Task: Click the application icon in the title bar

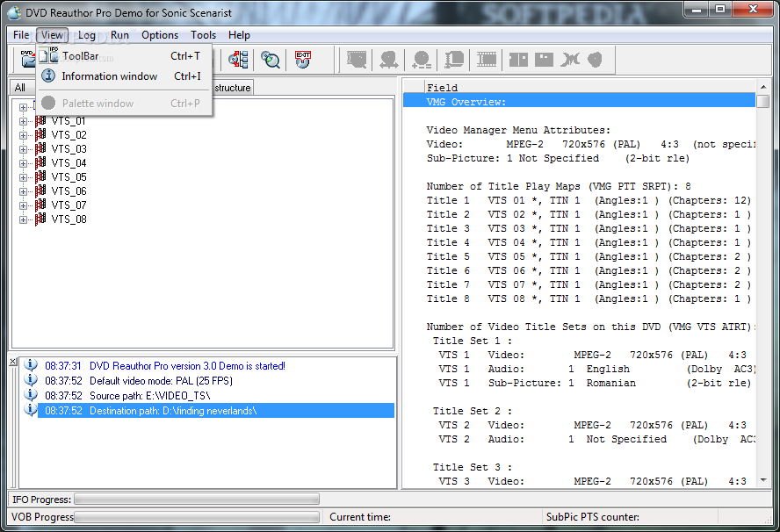Action: pyautogui.click(x=14, y=12)
